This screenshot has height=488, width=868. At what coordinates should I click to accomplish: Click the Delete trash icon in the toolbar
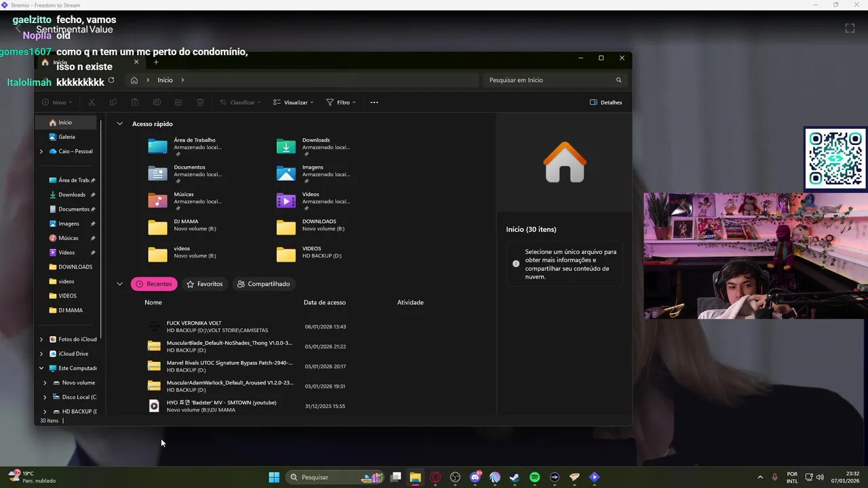tap(200, 102)
